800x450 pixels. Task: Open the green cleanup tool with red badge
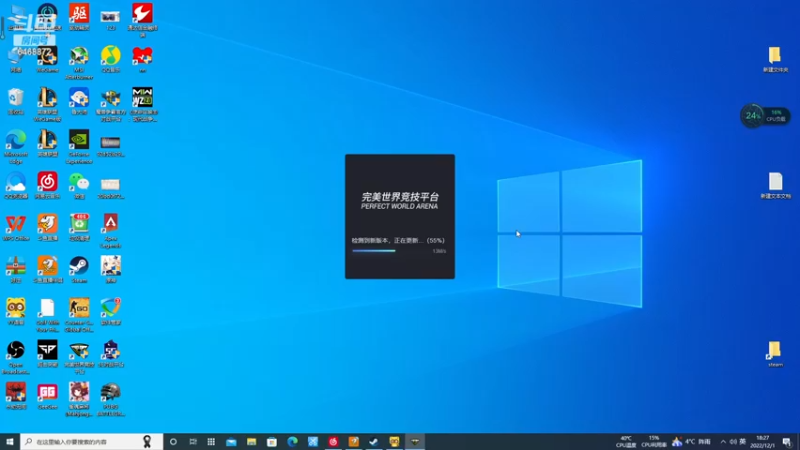79,228
